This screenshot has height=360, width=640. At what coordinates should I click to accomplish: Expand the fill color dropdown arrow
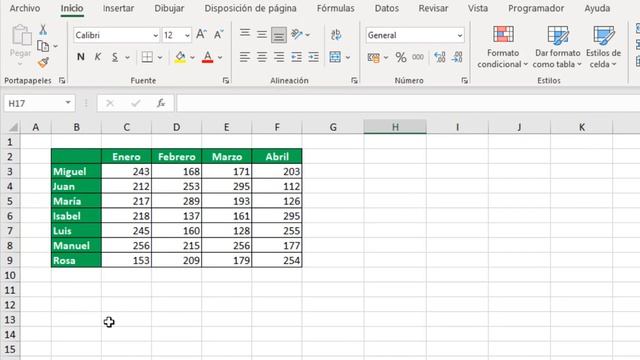192,58
